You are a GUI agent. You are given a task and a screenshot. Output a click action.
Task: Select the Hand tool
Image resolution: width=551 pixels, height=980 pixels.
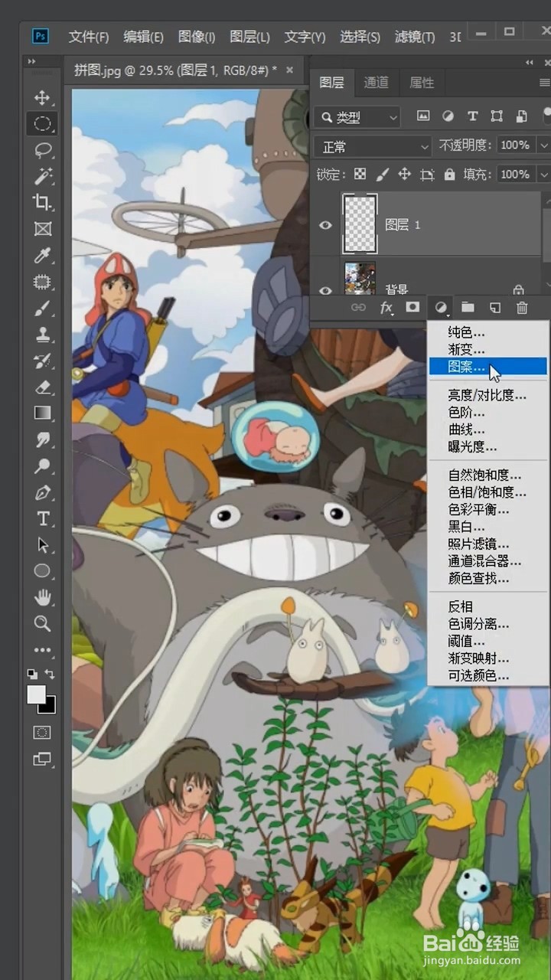[42, 597]
